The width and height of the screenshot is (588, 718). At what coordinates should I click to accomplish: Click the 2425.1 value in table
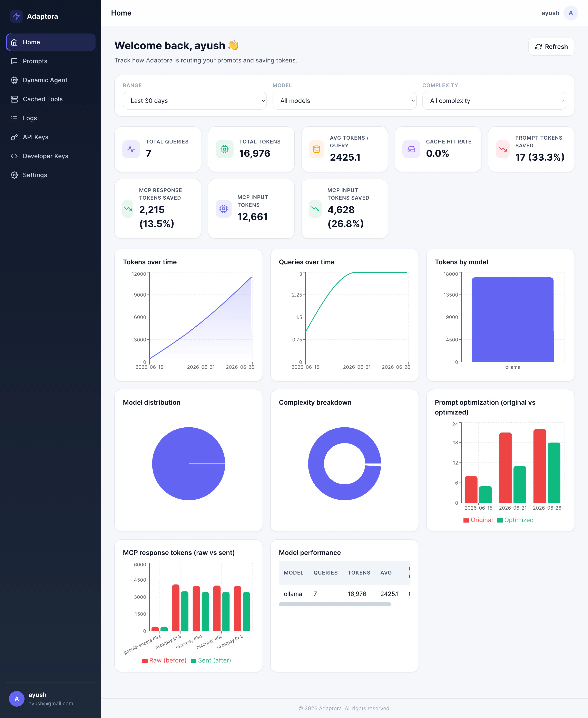click(x=389, y=594)
